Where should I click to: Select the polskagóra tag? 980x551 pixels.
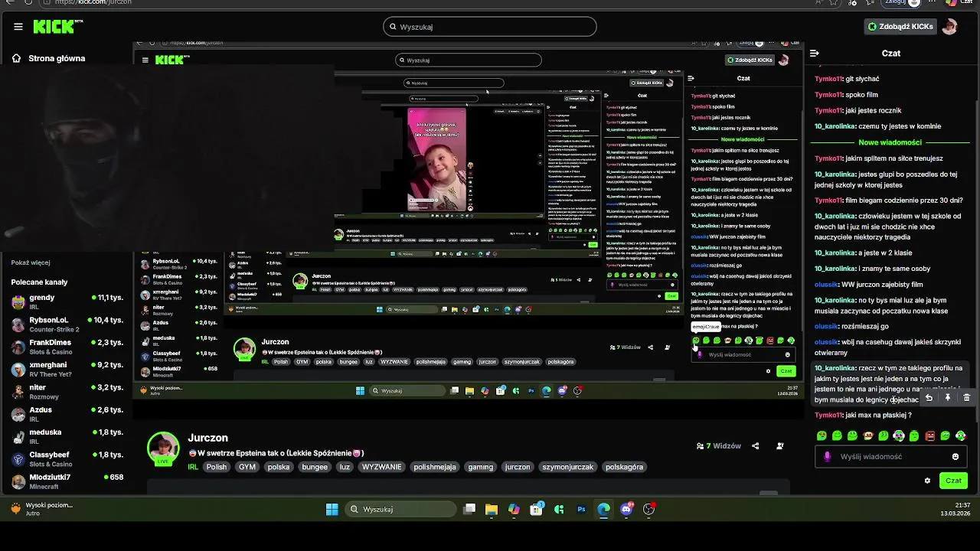pyautogui.click(x=624, y=467)
